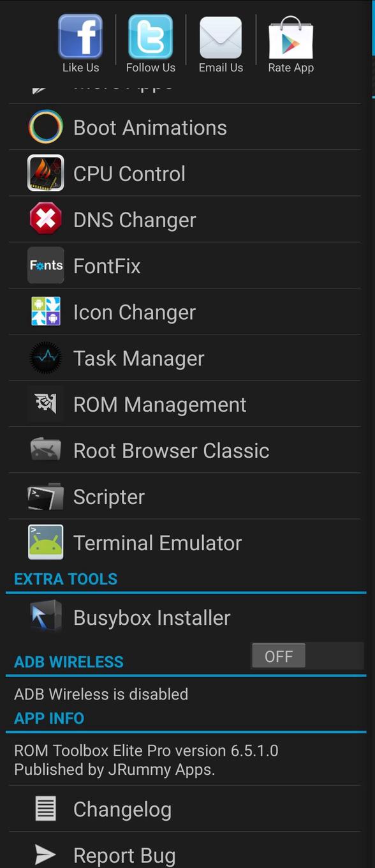
Task: Launch the Icon Changer
Action: [x=135, y=311]
